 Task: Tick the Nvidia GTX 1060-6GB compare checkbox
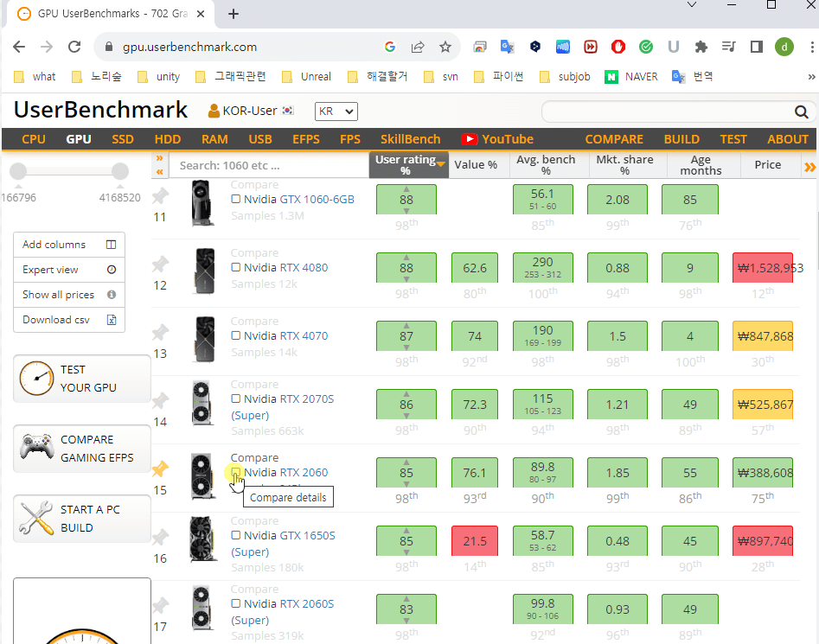click(x=235, y=199)
